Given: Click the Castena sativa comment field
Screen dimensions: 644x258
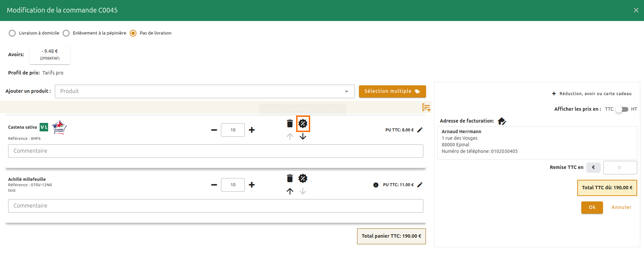Looking at the screenshot, I should 216,151.
